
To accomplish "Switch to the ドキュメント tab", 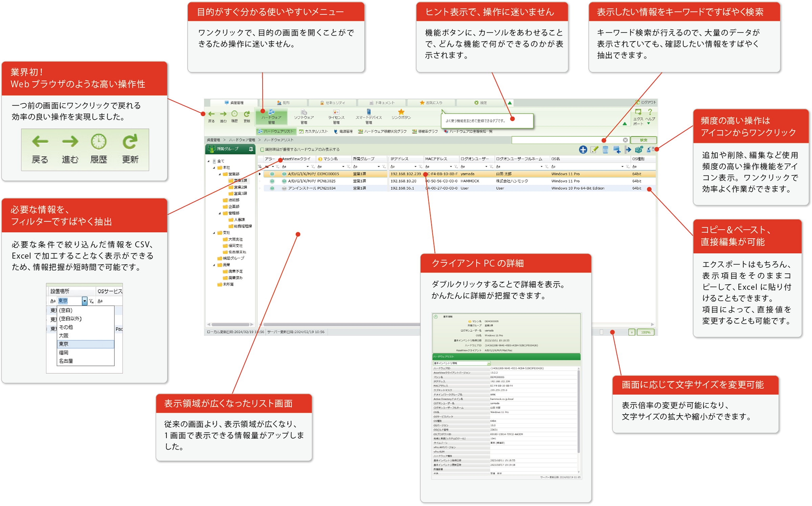I will pyautogui.click(x=382, y=103).
